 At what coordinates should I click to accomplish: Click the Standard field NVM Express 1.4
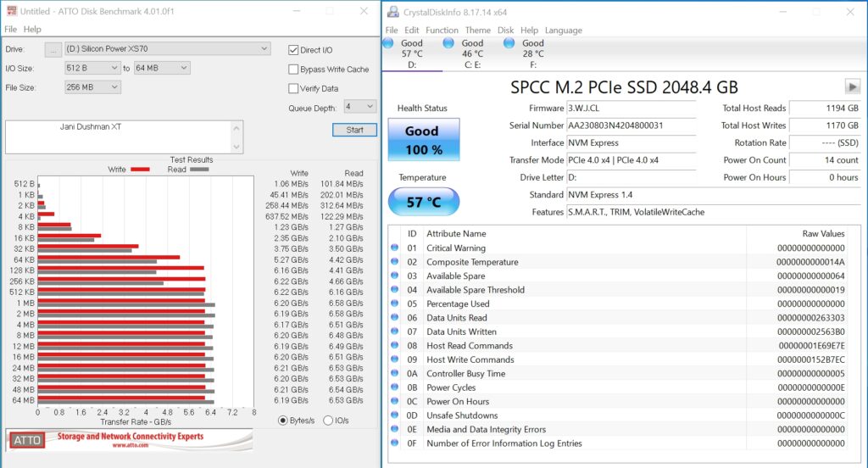(x=714, y=194)
